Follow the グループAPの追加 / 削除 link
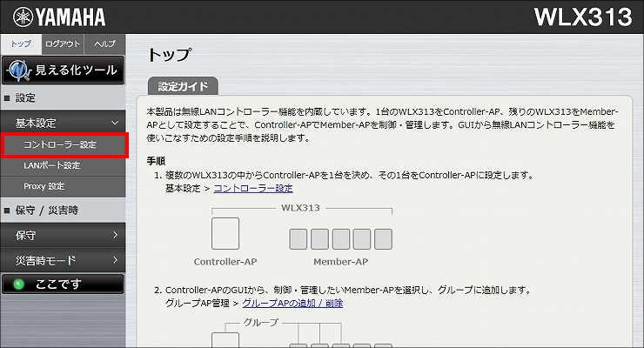The width and height of the screenshot is (644, 348). [x=292, y=304]
